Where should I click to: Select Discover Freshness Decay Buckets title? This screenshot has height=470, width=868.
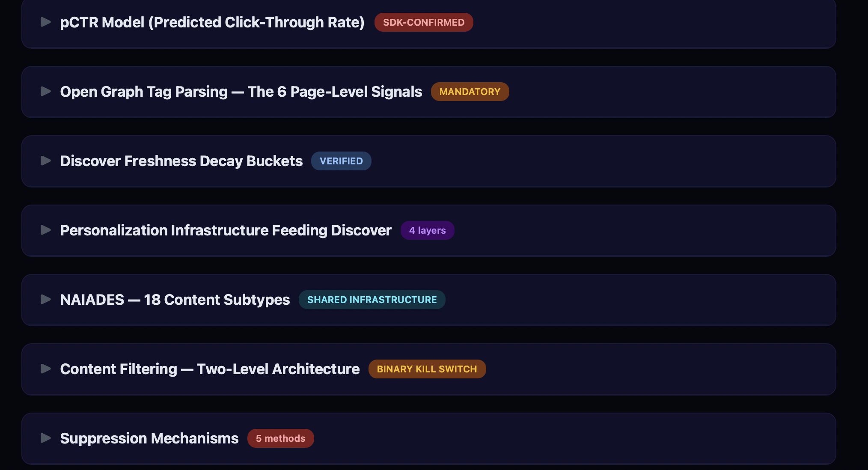[x=181, y=161]
